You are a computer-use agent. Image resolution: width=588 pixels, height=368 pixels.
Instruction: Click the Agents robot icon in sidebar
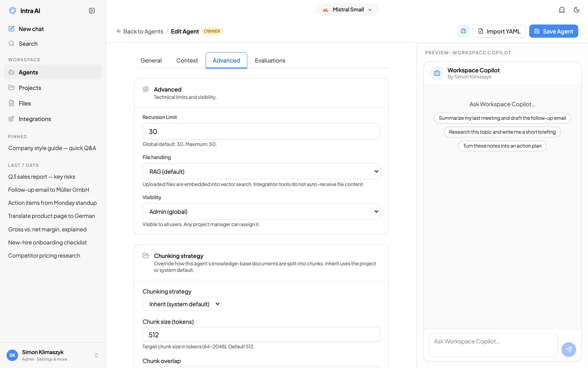pos(11,72)
